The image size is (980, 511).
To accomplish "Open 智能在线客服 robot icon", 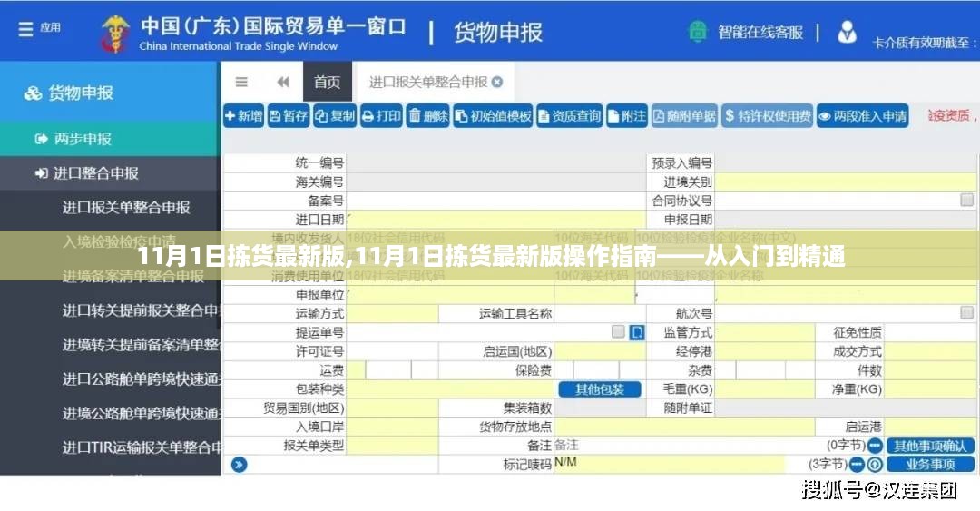I will pos(698,31).
